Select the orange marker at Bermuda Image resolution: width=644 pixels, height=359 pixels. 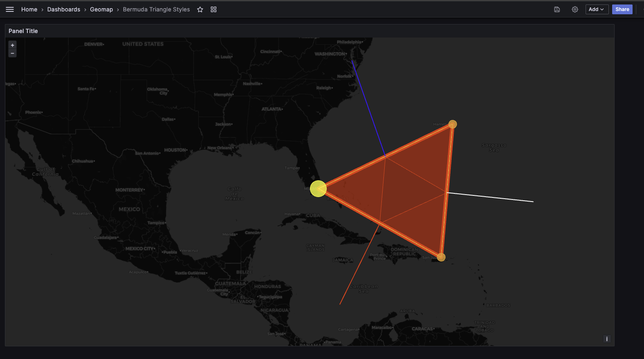point(452,124)
